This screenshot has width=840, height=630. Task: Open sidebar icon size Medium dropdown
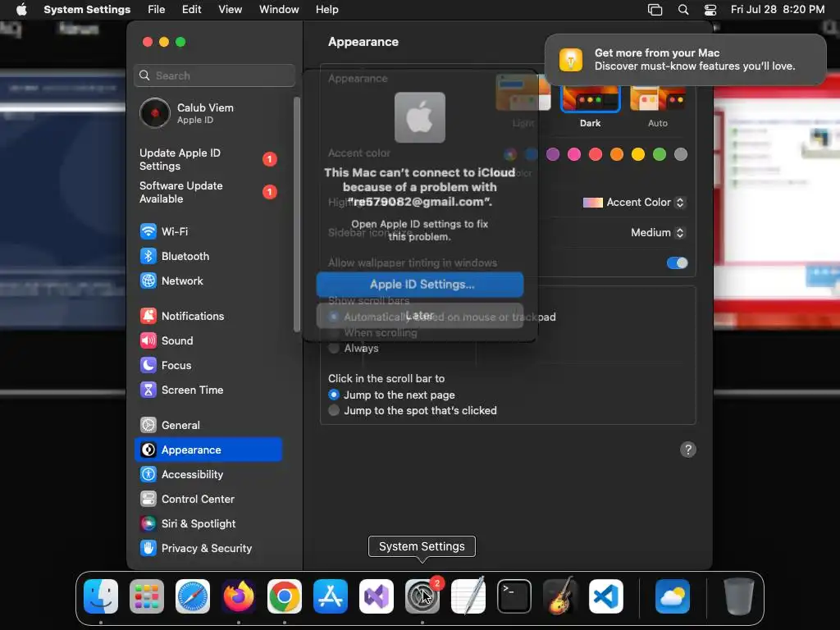pyautogui.click(x=657, y=232)
